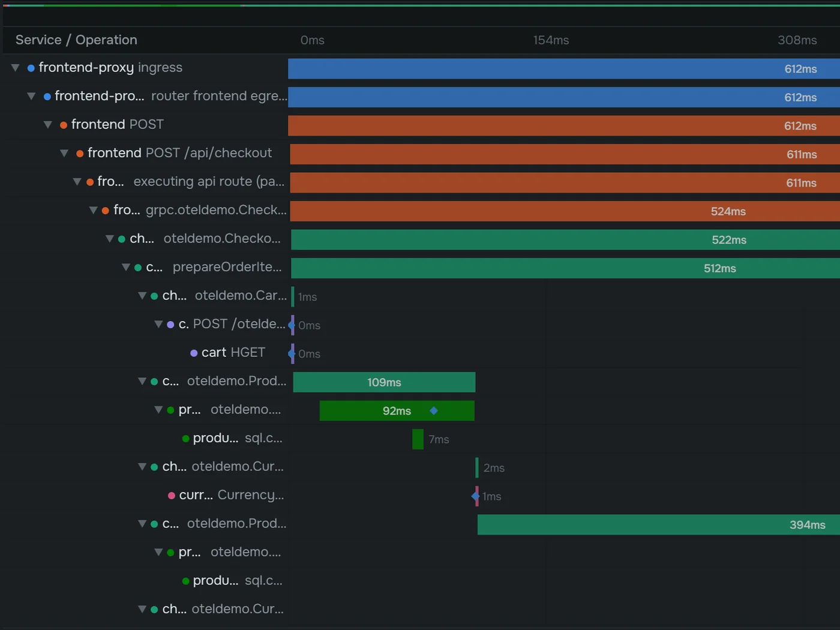Image resolution: width=840 pixels, height=630 pixels.
Task: Click the purple dot beside cart HGET
Action: click(194, 353)
